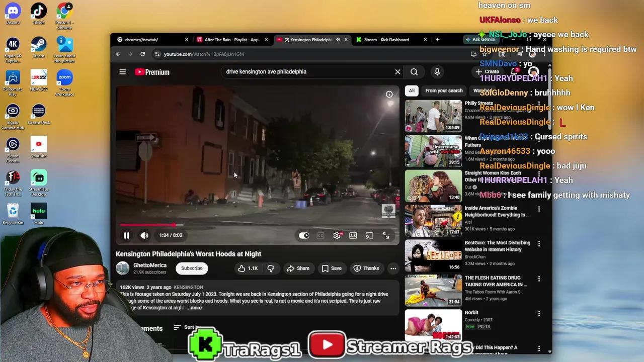Viewport: 644px width, 362px height.
Task: Switch to the chrome://newtab/ tab
Action: (x=152, y=40)
